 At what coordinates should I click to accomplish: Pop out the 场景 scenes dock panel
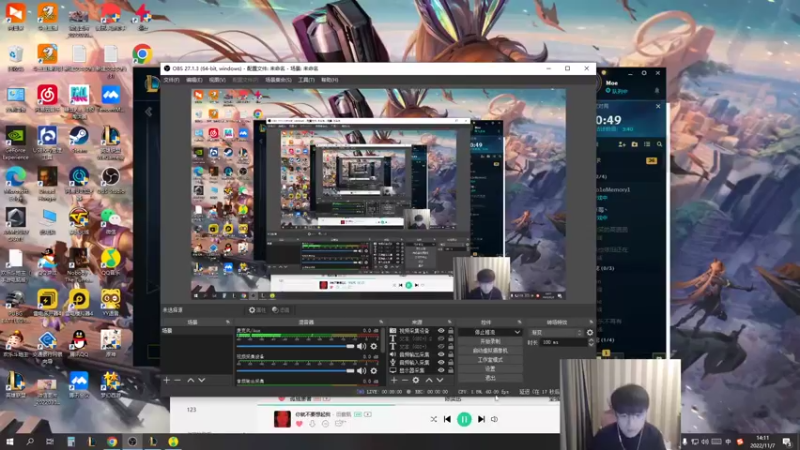[x=228, y=322]
